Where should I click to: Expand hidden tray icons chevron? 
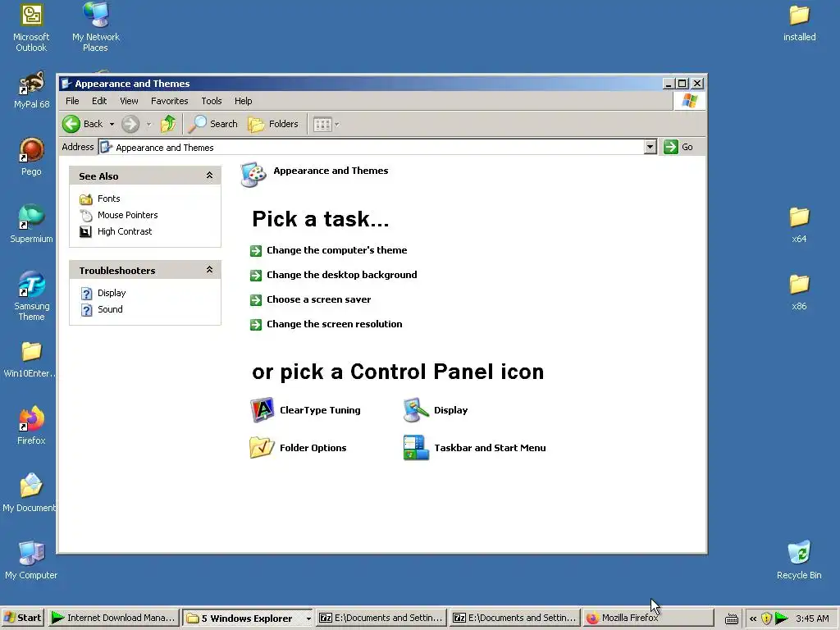[753, 619]
